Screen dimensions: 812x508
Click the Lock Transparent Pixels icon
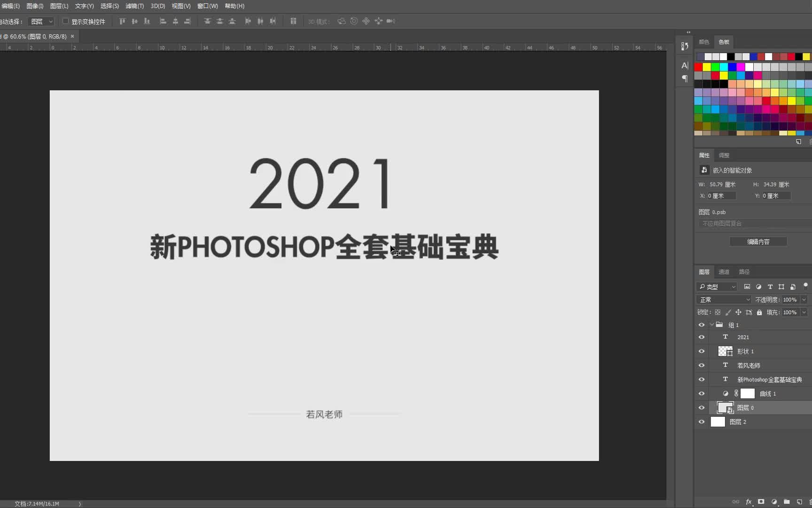tap(718, 312)
